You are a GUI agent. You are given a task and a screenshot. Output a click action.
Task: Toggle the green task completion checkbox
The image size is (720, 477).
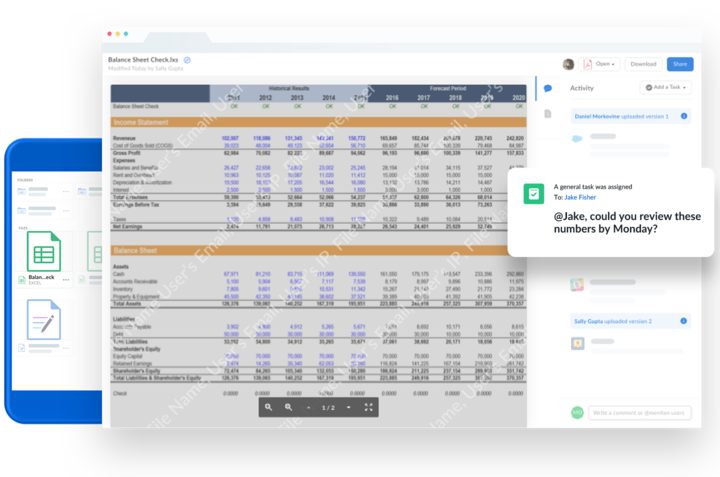tap(534, 194)
